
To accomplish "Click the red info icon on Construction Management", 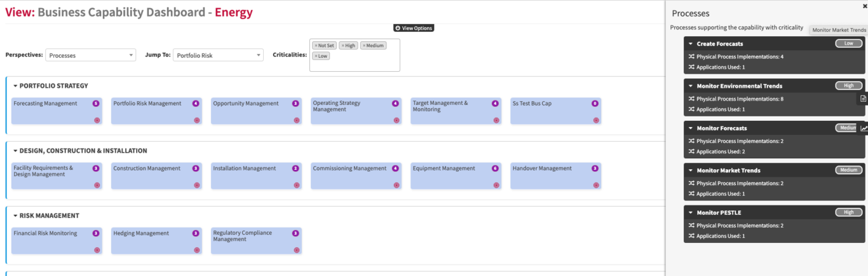I will click(x=197, y=185).
